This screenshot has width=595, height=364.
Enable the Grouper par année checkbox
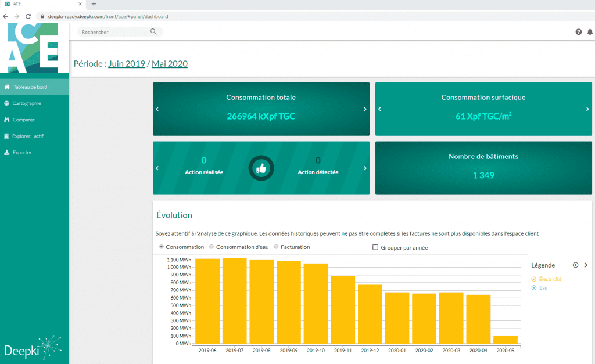tap(375, 248)
